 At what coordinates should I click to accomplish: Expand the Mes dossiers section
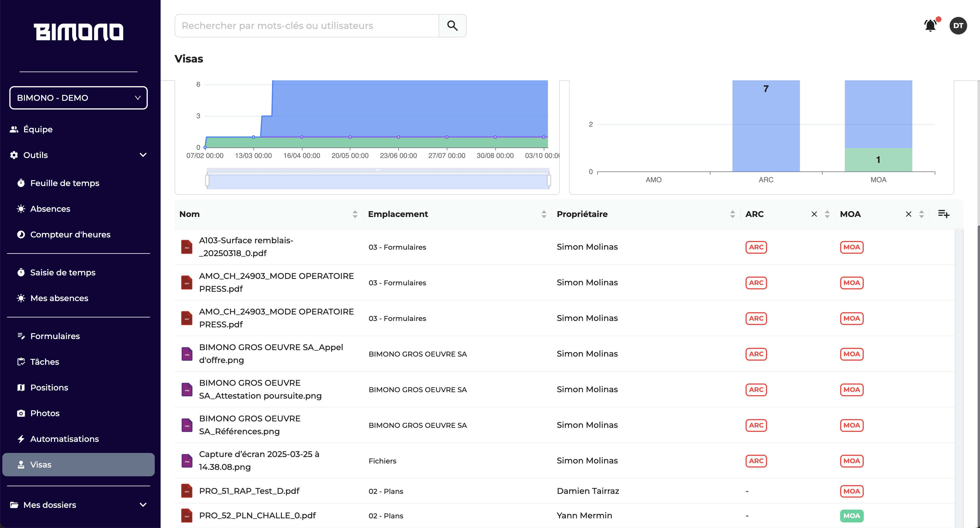tap(143, 505)
